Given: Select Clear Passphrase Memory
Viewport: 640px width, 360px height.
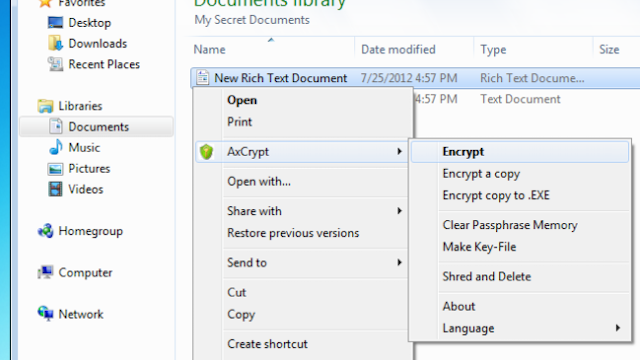Looking at the screenshot, I should coord(510,225).
